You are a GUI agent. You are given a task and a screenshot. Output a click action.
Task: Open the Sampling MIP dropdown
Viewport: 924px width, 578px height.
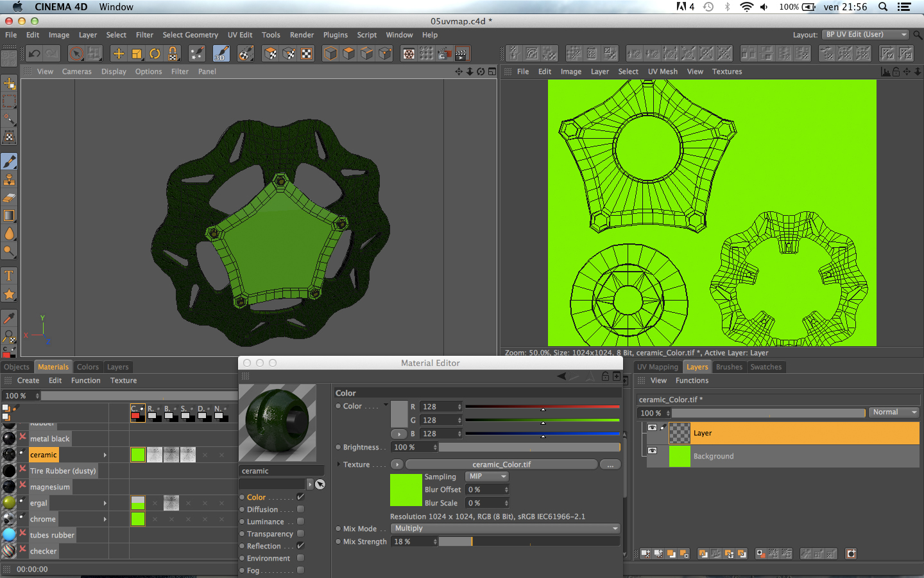point(487,477)
